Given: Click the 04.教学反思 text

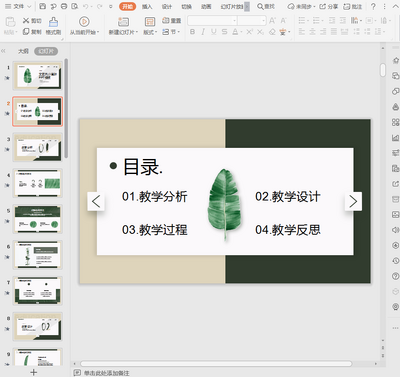Looking at the screenshot, I should (x=288, y=230).
